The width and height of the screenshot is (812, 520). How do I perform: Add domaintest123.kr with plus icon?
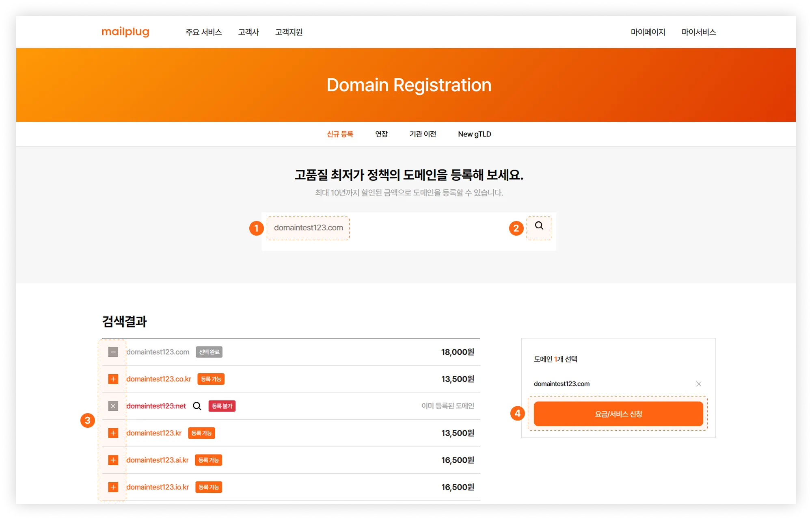click(x=113, y=433)
